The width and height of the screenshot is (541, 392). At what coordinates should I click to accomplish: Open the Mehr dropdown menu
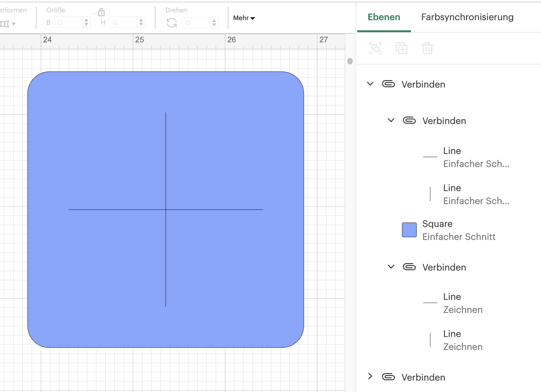pyautogui.click(x=244, y=18)
